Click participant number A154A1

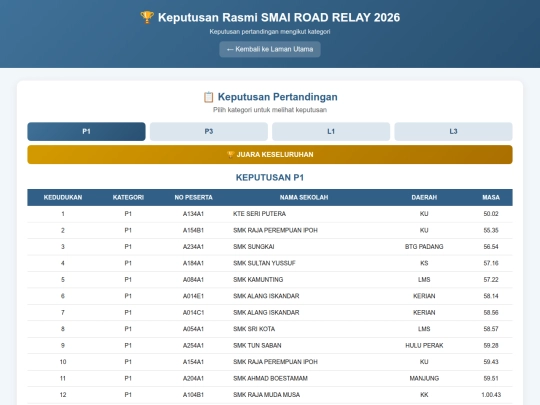193,362
